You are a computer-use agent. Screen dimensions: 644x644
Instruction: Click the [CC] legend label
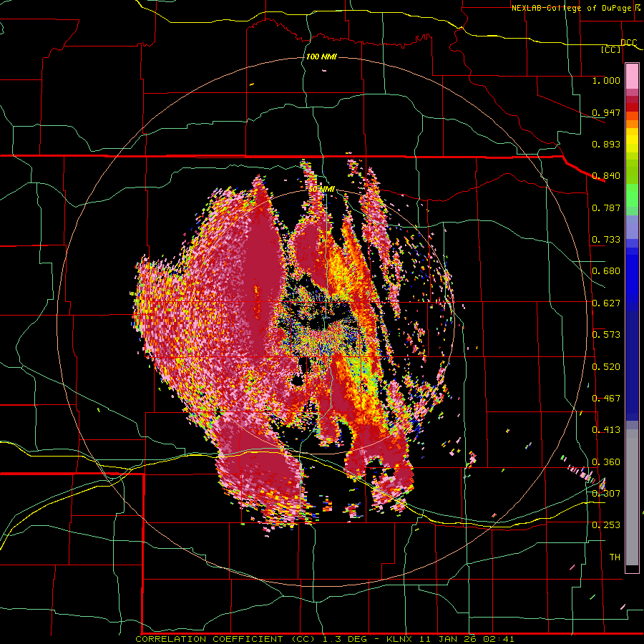pyautogui.click(x=611, y=49)
